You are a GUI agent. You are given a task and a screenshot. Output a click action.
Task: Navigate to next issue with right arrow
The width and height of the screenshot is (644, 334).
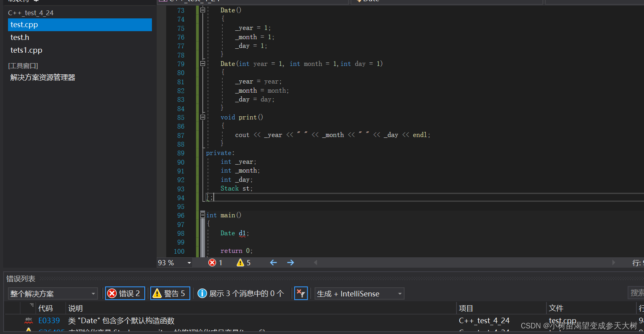(x=291, y=262)
